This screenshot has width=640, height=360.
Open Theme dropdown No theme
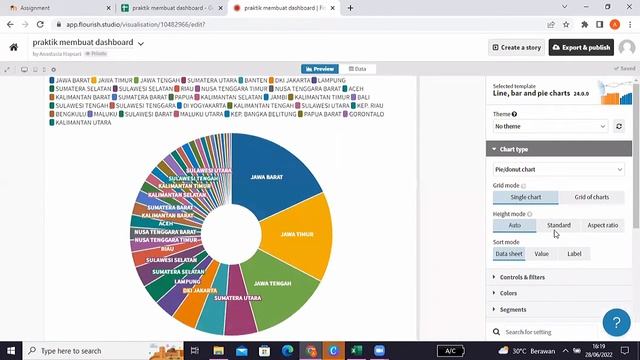pyautogui.click(x=550, y=127)
